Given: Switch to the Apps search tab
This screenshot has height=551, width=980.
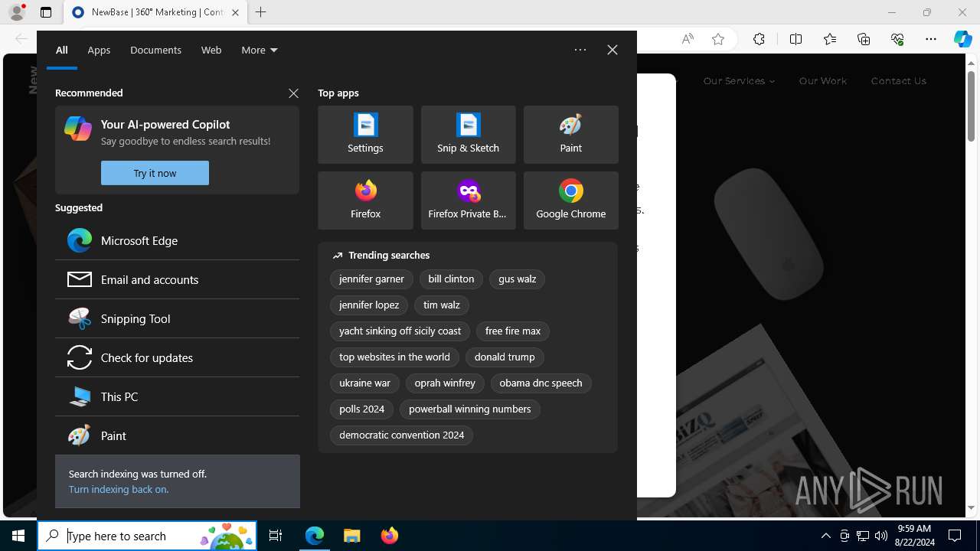Looking at the screenshot, I should pyautogui.click(x=99, y=50).
